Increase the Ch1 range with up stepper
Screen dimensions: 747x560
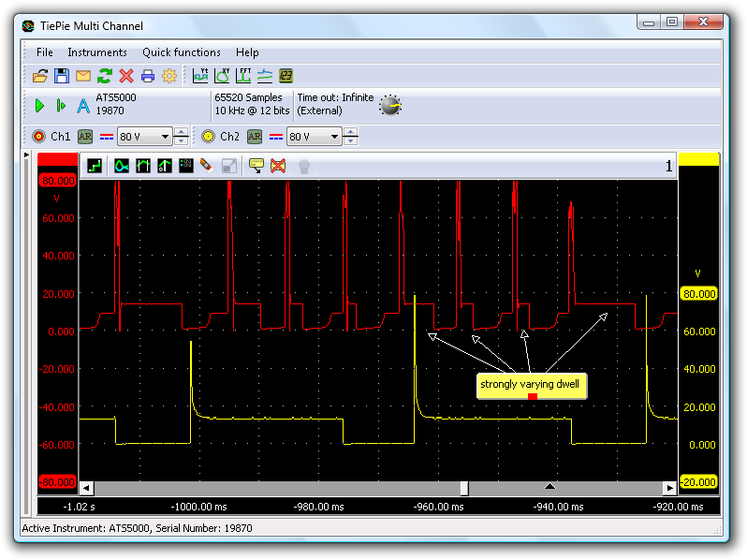pos(181,132)
